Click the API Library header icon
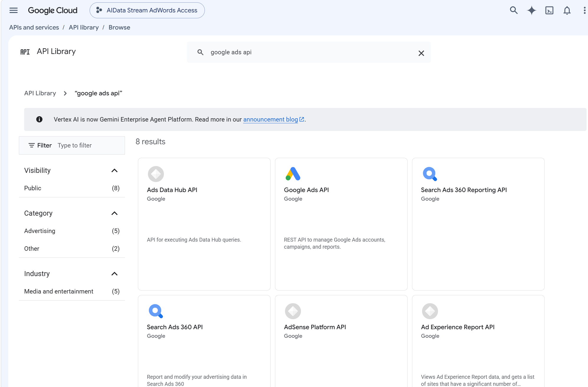This screenshot has height=387, width=588. tap(25, 52)
